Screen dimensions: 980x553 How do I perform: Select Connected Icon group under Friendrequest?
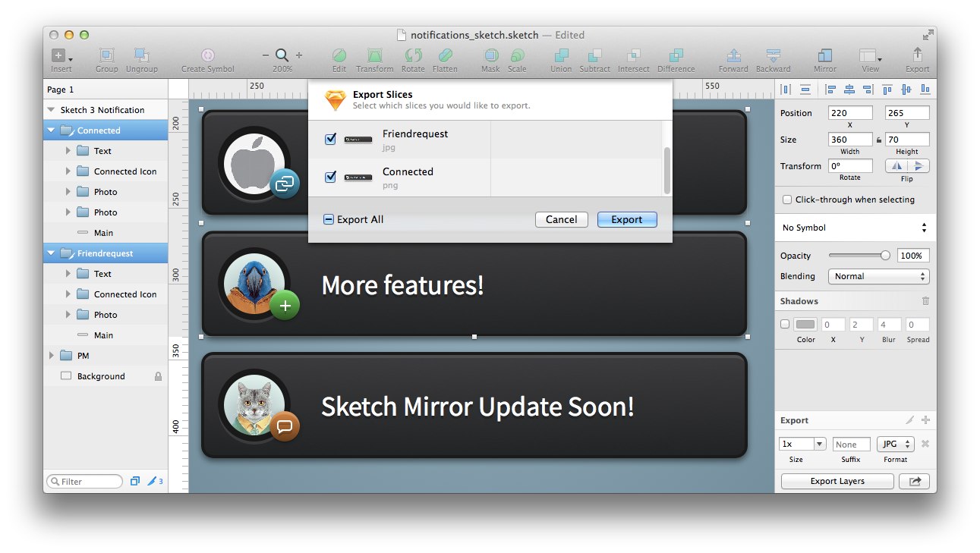tap(106, 294)
